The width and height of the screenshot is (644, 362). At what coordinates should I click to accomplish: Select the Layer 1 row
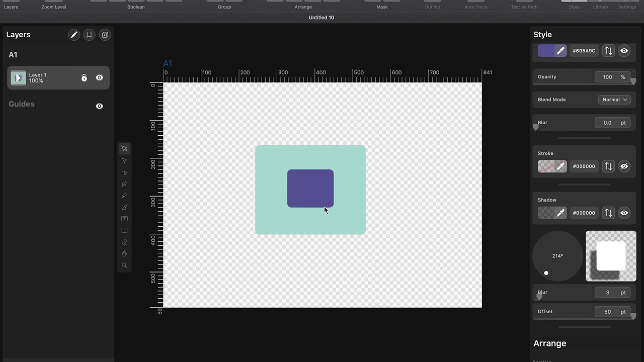pyautogui.click(x=58, y=78)
